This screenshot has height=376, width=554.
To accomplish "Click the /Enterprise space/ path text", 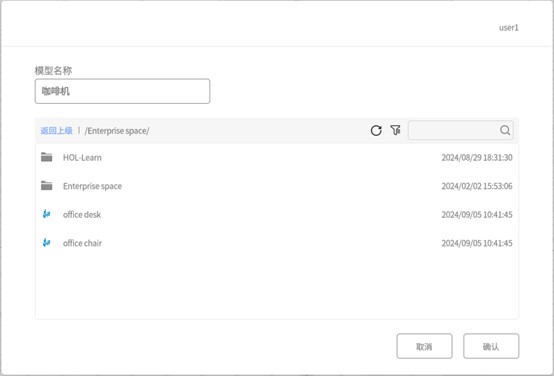I will pos(117,131).
